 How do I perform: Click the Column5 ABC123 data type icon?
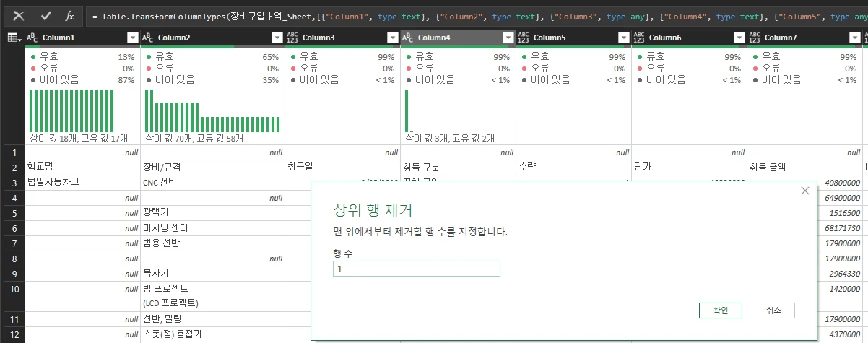524,38
